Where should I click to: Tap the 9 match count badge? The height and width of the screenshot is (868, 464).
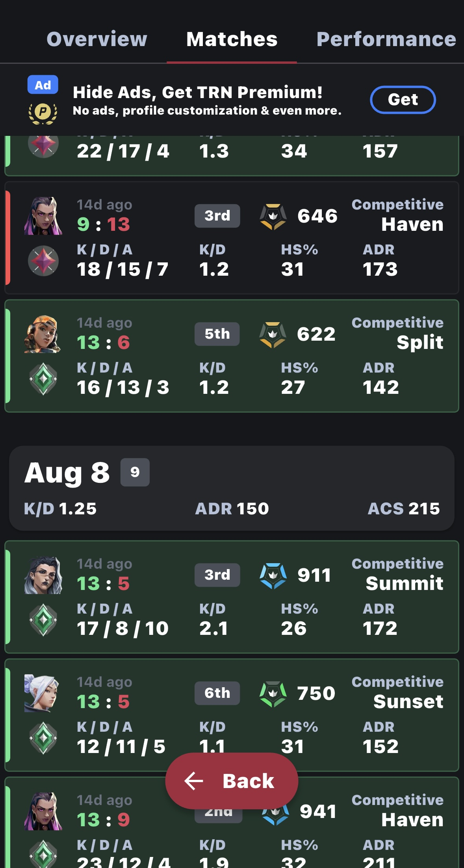pyautogui.click(x=135, y=472)
